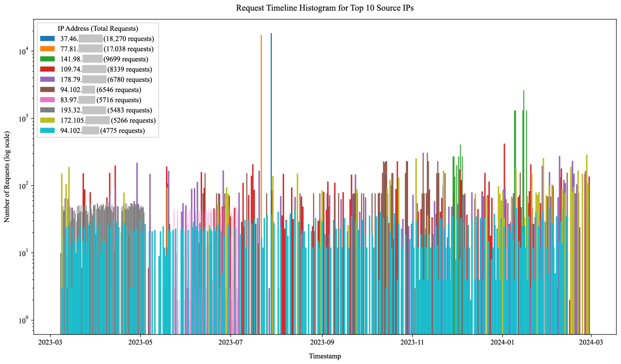Click the chart title text
621x364 pixels.
click(x=325, y=8)
